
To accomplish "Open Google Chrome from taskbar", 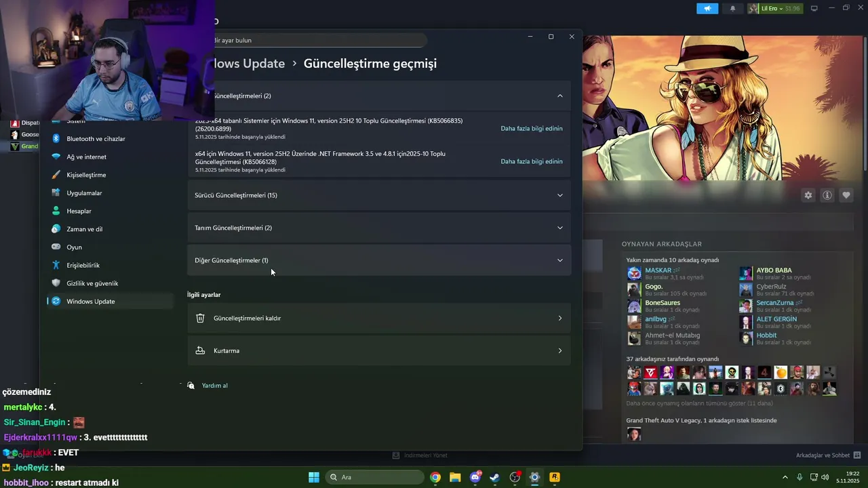I will tap(435, 477).
